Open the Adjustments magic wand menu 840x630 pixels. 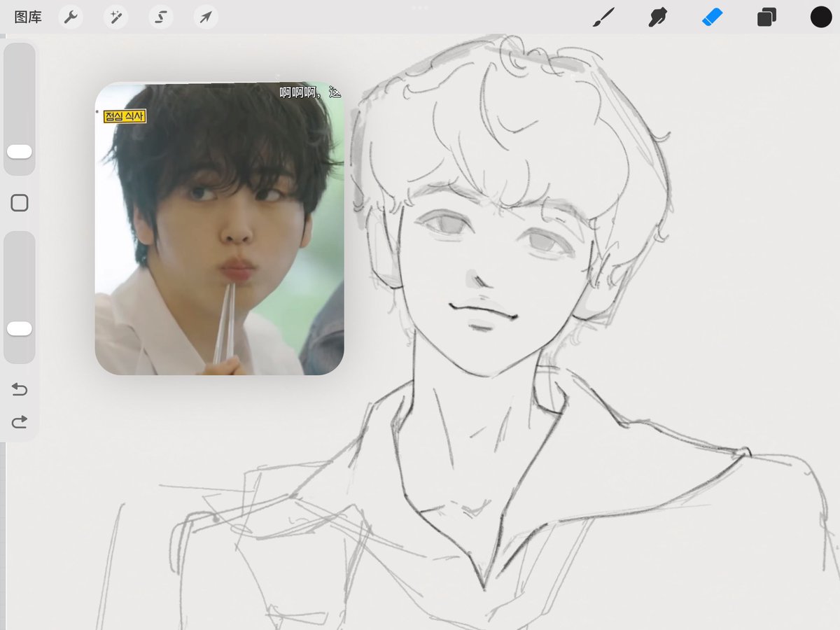115,17
